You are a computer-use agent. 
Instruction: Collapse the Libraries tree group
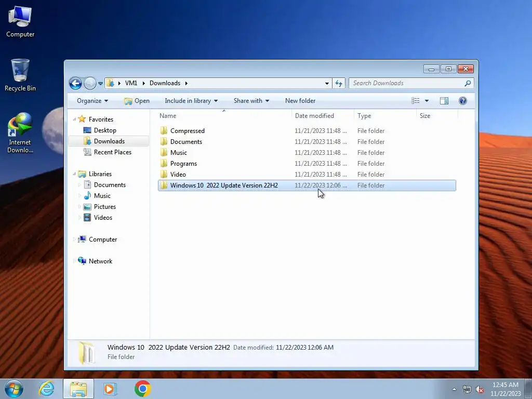(x=74, y=174)
